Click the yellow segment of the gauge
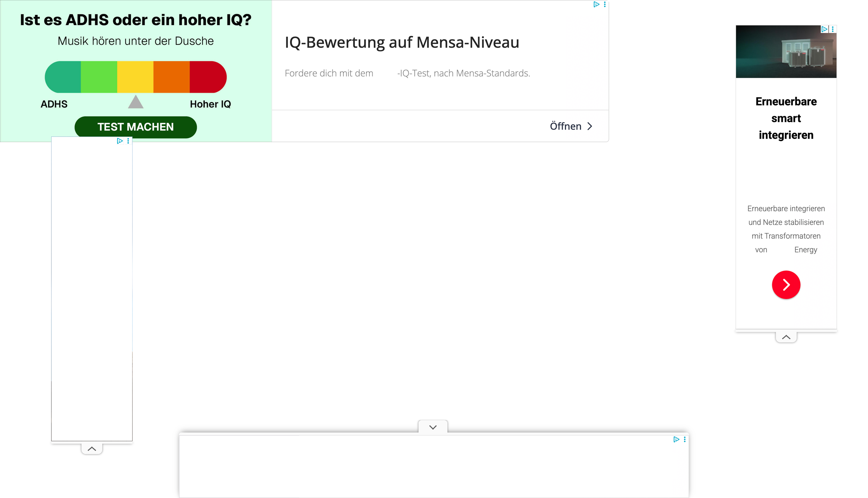Screen dimensions: 868x498 coord(135,77)
